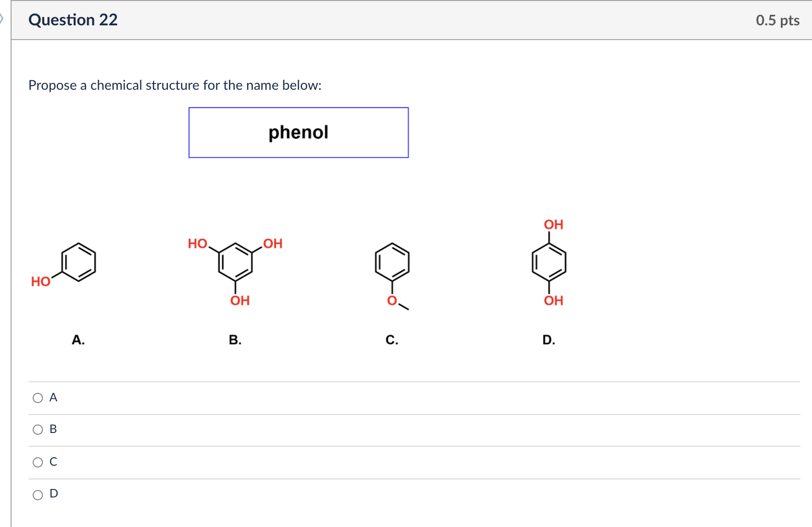The height and width of the screenshot is (527, 812).
Task: Click the OH group on structure D
Action: 553,224
